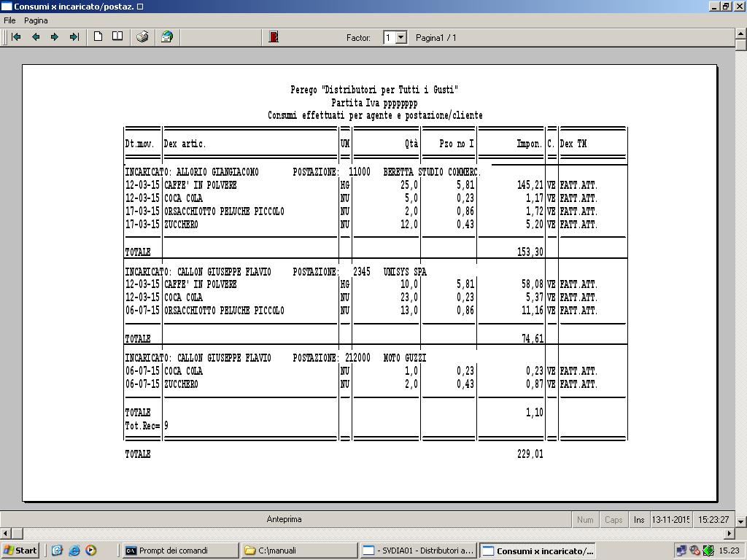Go to the next page with the right arrow
This screenshot has height=560, width=747.
click(54, 36)
